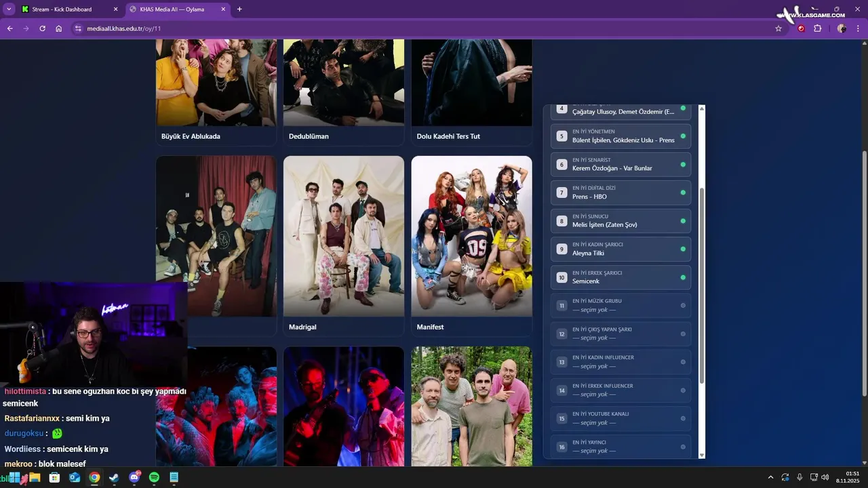Click the Chrome icon in the taskbar
This screenshot has height=488, width=868.
tap(94, 478)
